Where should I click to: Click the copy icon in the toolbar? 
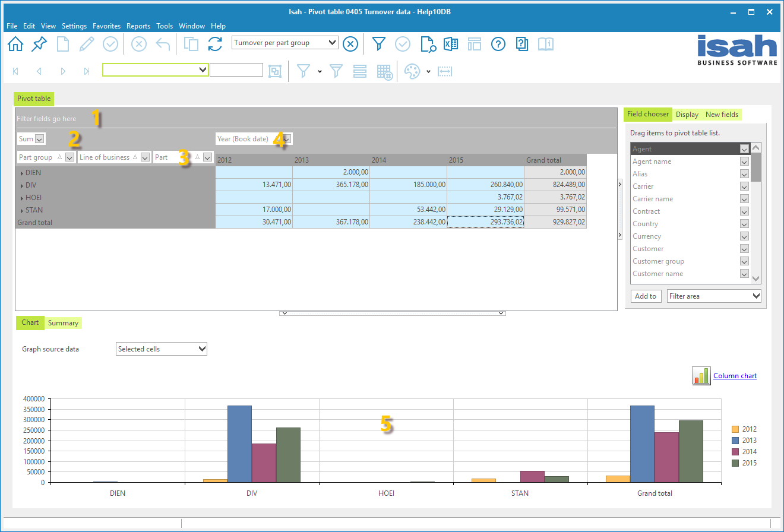click(190, 43)
